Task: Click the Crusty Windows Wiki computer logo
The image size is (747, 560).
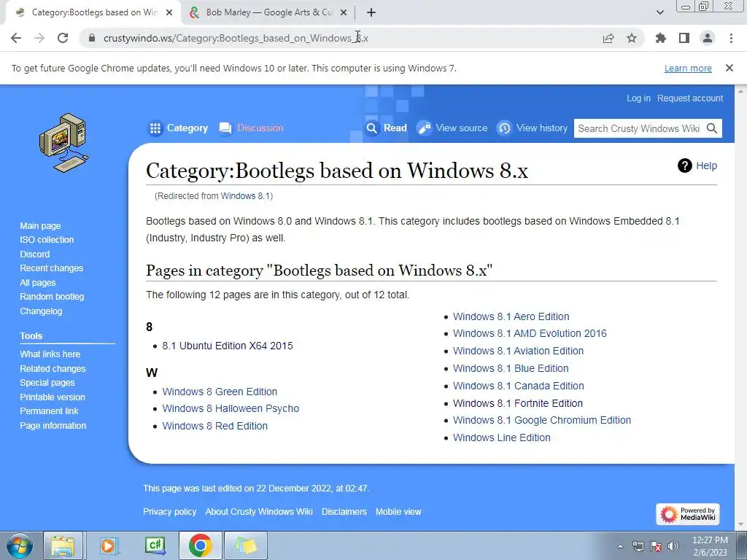Action: click(x=64, y=142)
